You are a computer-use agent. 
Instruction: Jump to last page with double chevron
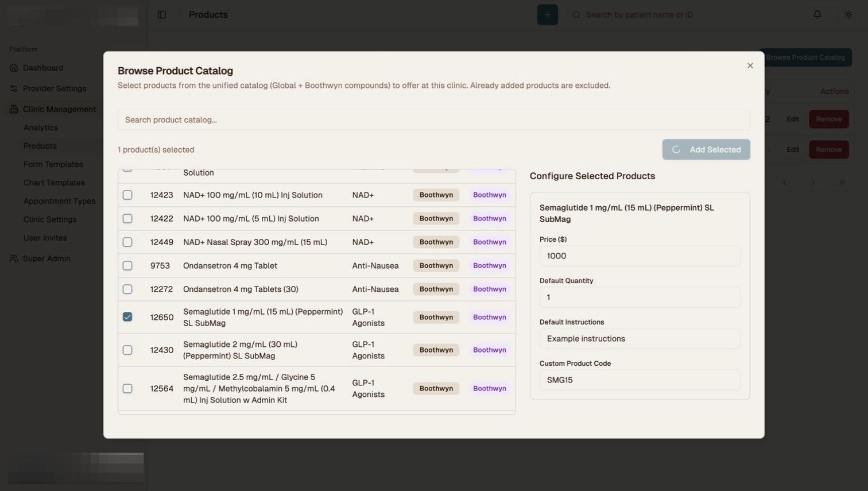(x=842, y=183)
